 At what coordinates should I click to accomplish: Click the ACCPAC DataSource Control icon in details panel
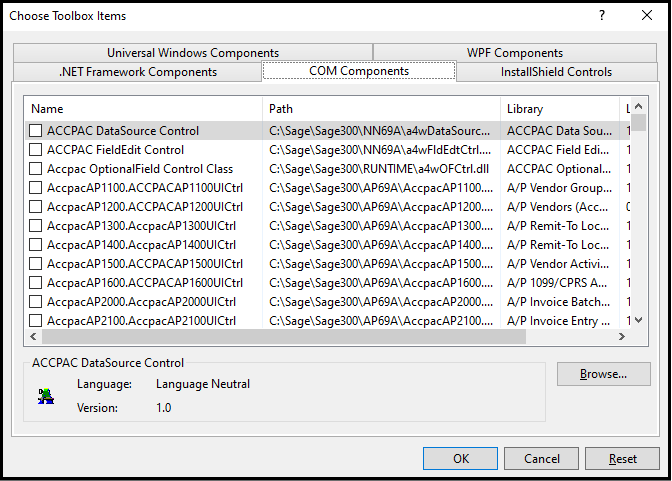[45, 396]
